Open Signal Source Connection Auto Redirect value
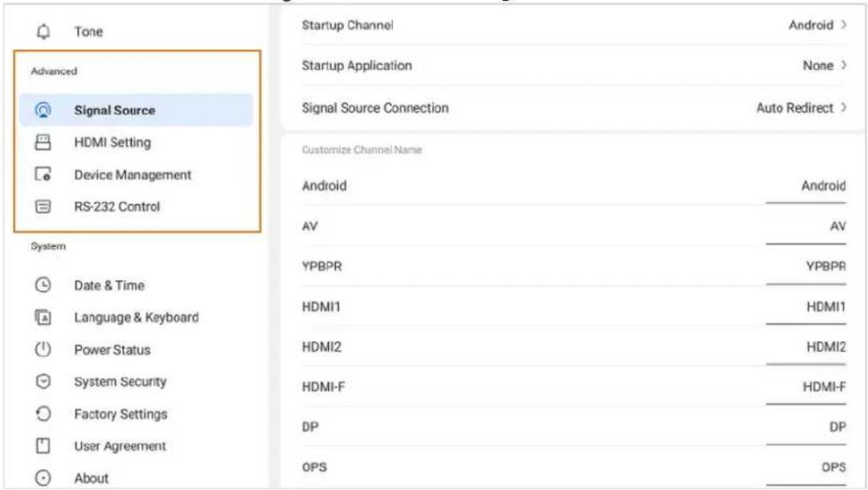The height and width of the screenshot is (490, 868). point(795,107)
